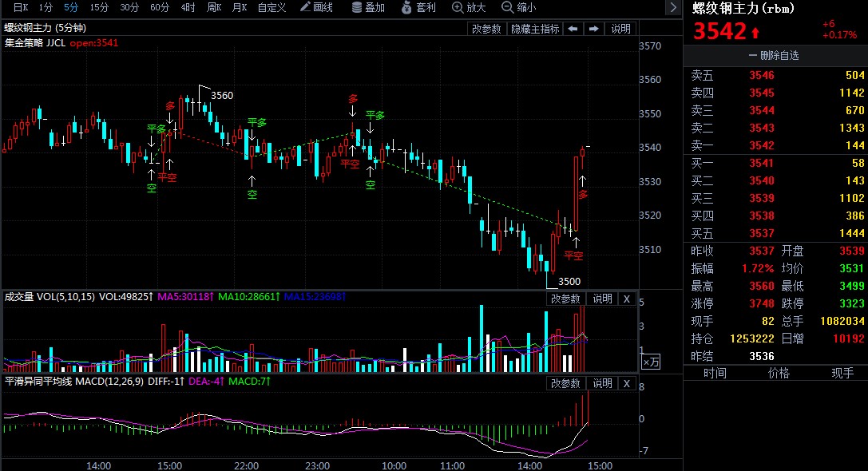
Task: Zoom in with the 放大 magnifier
Action: pos(469,8)
